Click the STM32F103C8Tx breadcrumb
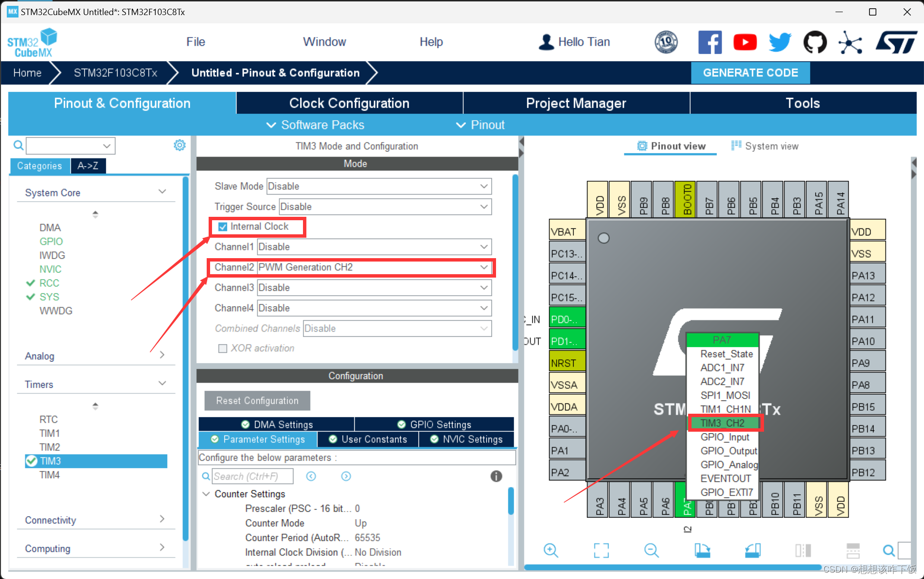 pyautogui.click(x=115, y=73)
